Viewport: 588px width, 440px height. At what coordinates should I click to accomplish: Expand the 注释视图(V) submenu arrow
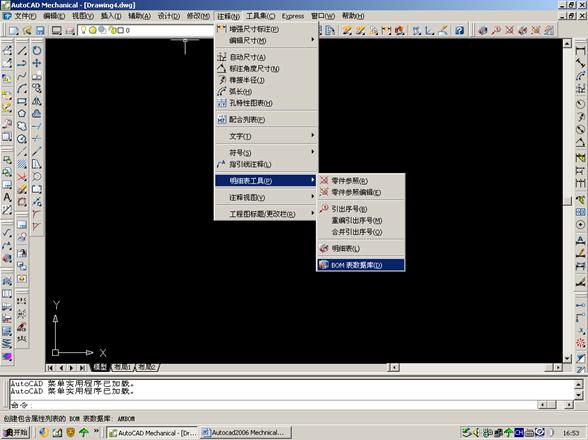point(313,197)
